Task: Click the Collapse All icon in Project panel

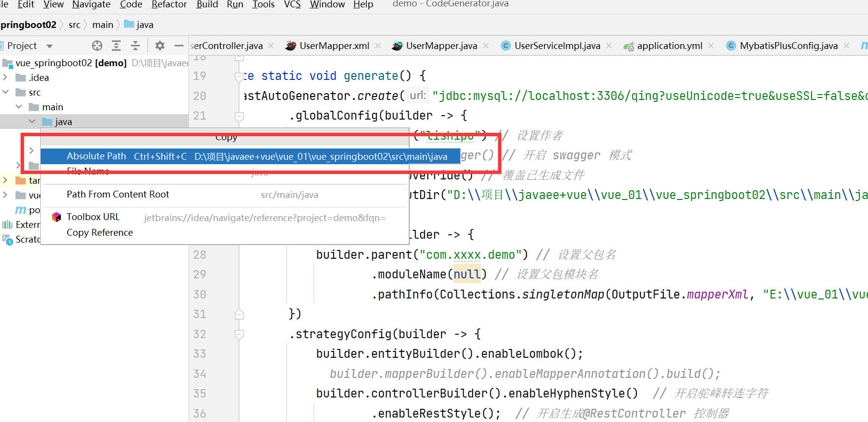Action: click(x=135, y=46)
